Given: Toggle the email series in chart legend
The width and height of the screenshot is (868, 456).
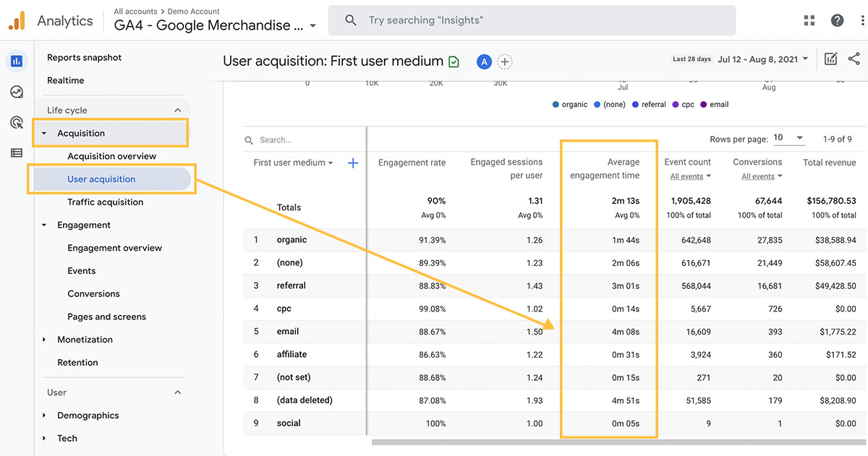Looking at the screenshot, I should 714,105.
